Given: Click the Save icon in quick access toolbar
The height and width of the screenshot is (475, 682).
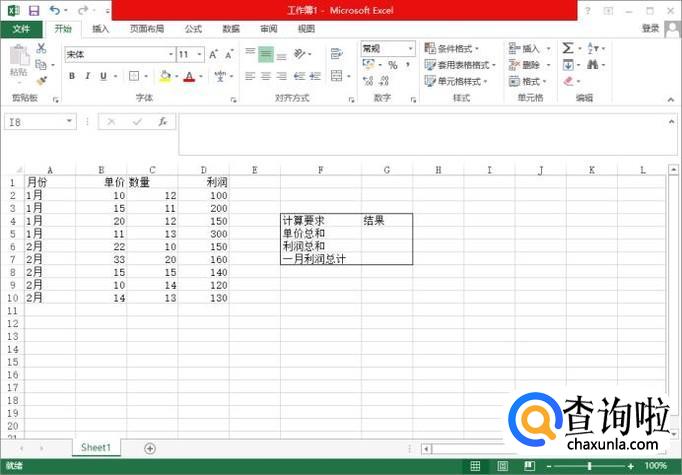Looking at the screenshot, I should (33, 10).
